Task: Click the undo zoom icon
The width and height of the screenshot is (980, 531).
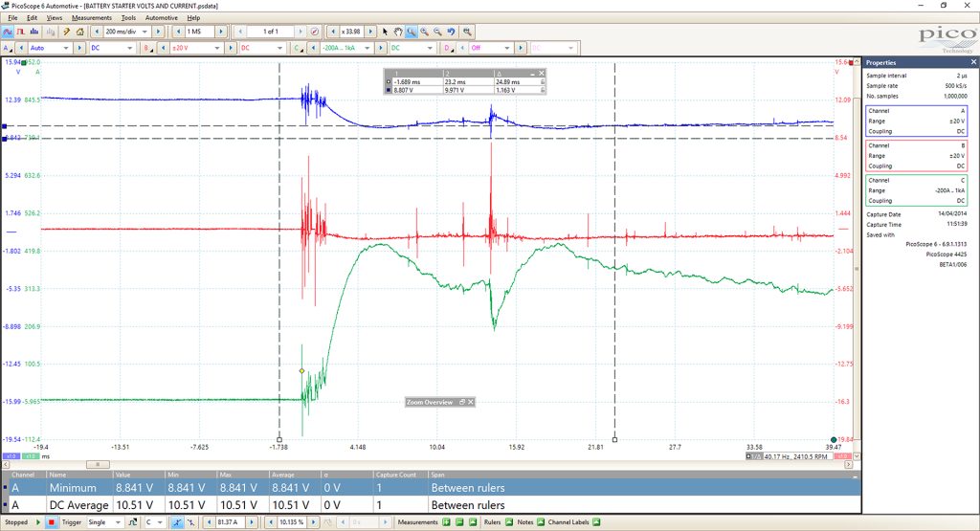Action: click(x=451, y=32)
